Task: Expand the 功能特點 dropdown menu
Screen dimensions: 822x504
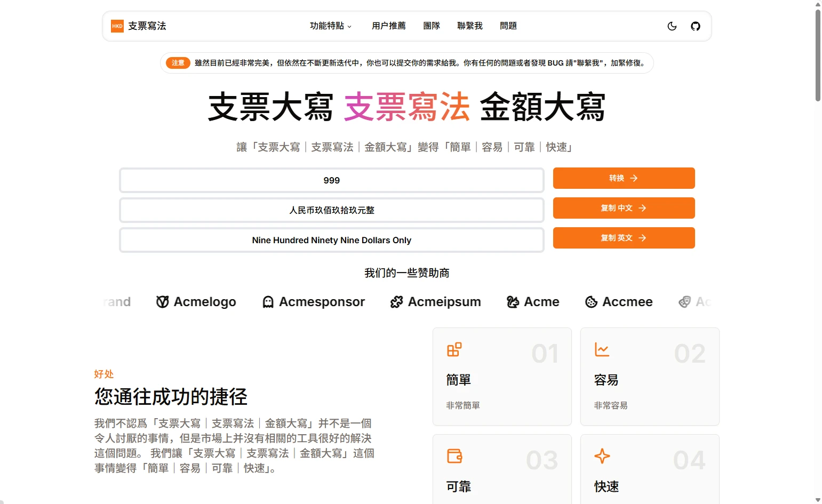Action: click(331, 26)
